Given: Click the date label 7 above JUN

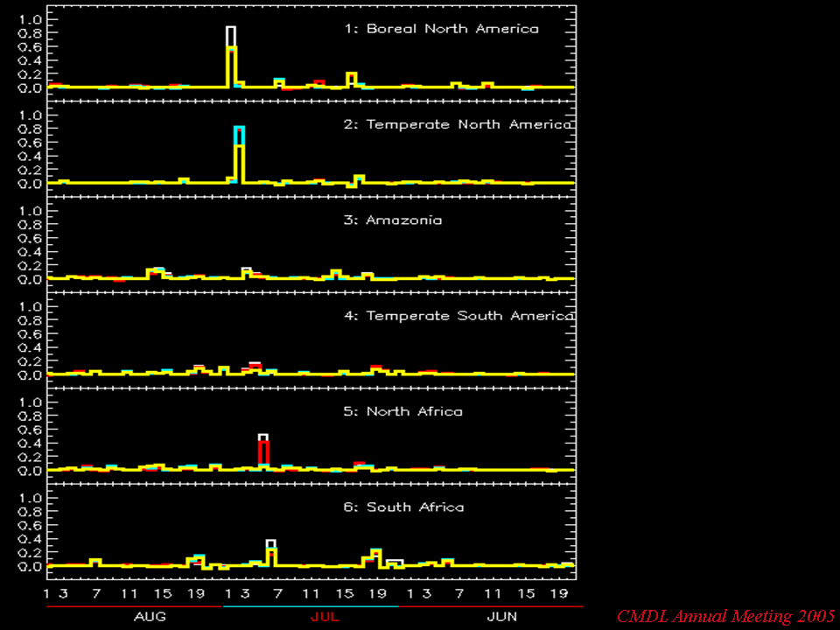Looking at the screenshot, I should [x=459, y=593].
